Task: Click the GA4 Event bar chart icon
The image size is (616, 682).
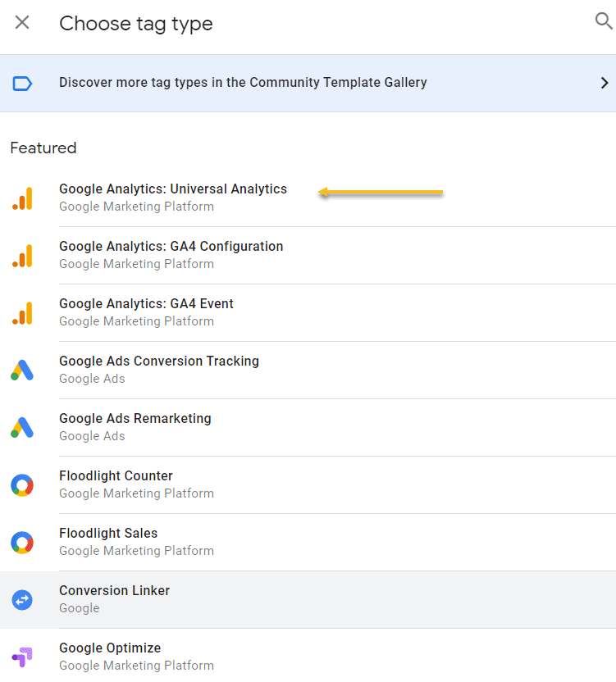Action: [22, 313]
